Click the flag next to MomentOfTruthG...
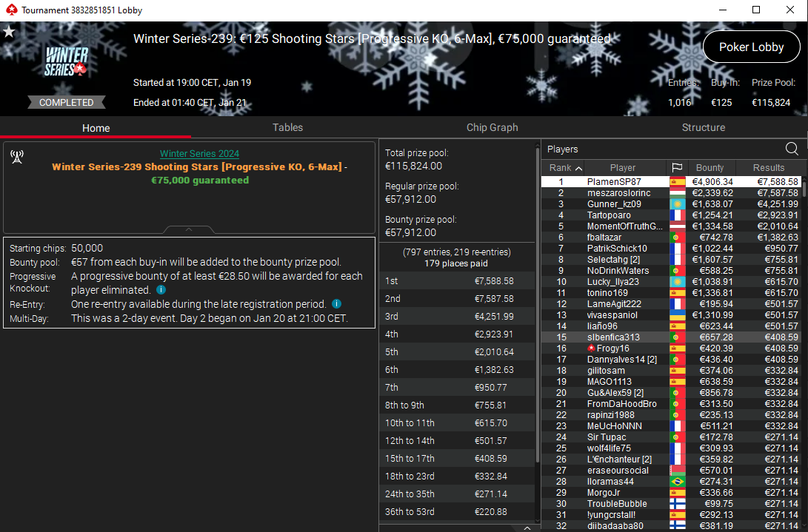Screen dimensions: 808x532 click(677, 226)
